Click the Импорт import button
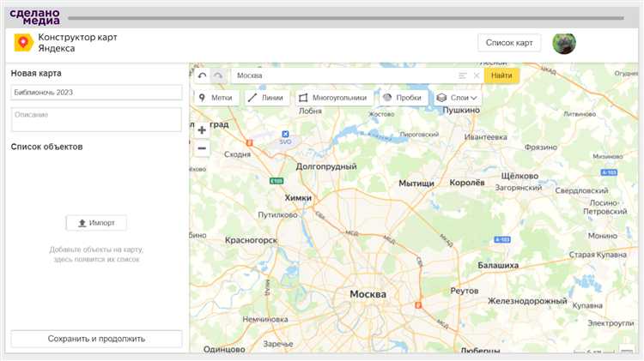 [x=96, y=223]
